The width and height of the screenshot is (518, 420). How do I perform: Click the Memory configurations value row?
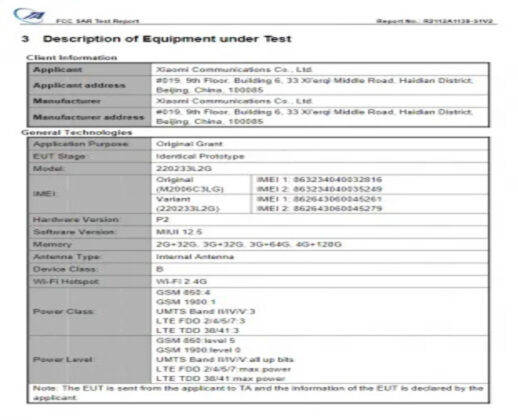click(320, 244)
